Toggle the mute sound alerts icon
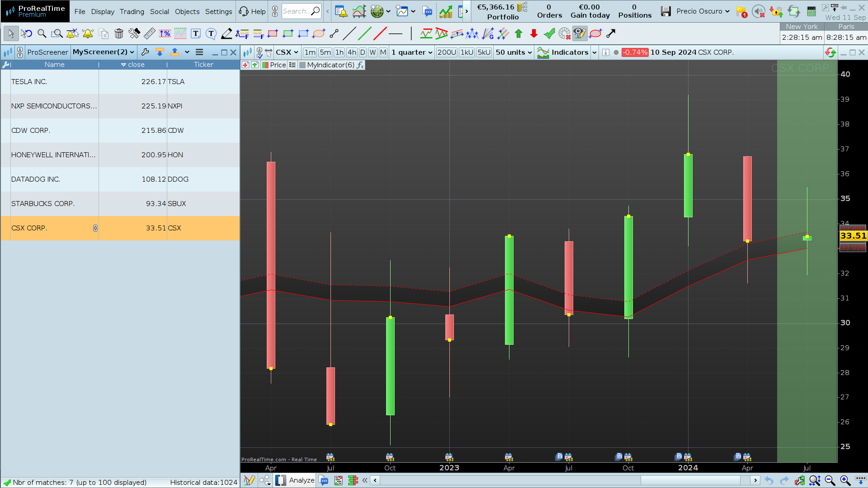 pyautogui.click(x=758, y=11)
